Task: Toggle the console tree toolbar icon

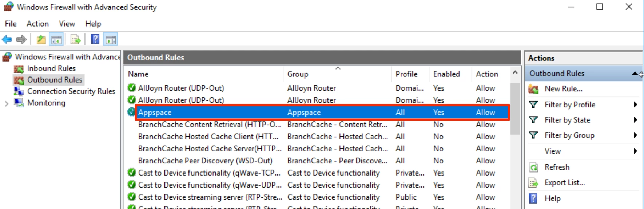Action: pyautogui.click(x=56, y=39)
